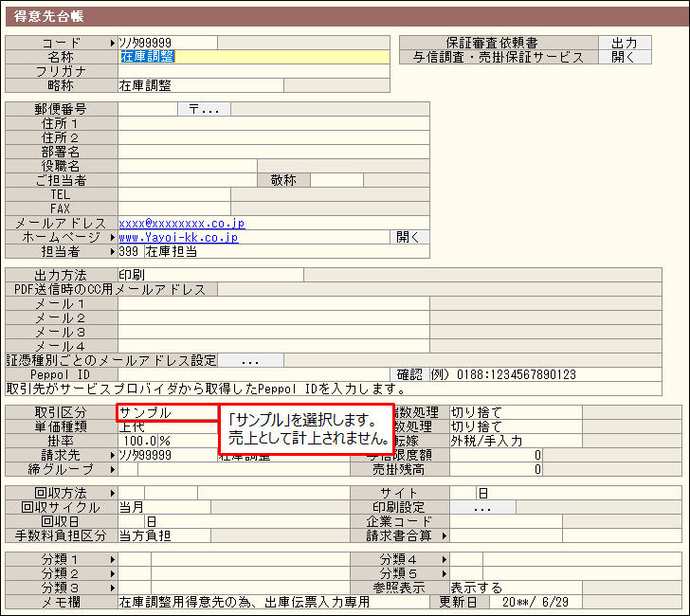Image resolution: width=690 pixels, height=616 pixels.
Task: Select 回収サイクル field showing 当月
Action: [x=165, y=507]
